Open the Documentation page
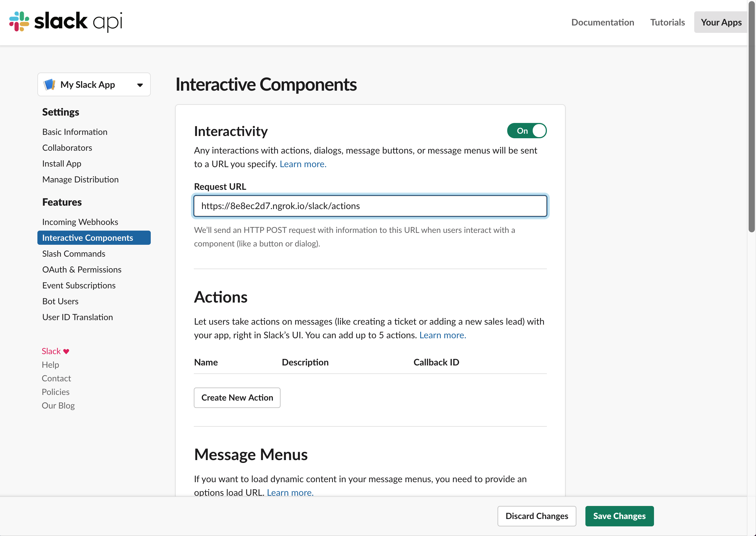Screen dimensions: 756x536 (602, 22)
